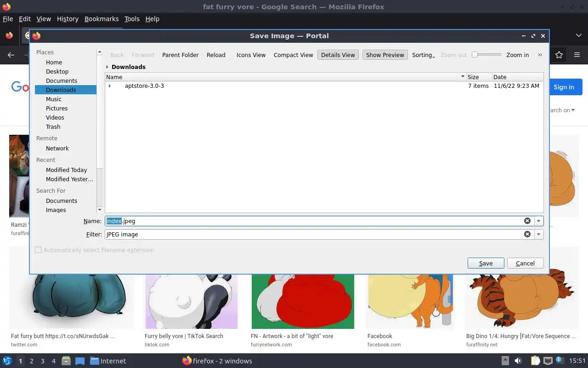Screen dimensions: 588x368
Task: Select Modified Today under Recent
Action: [65, 170]
